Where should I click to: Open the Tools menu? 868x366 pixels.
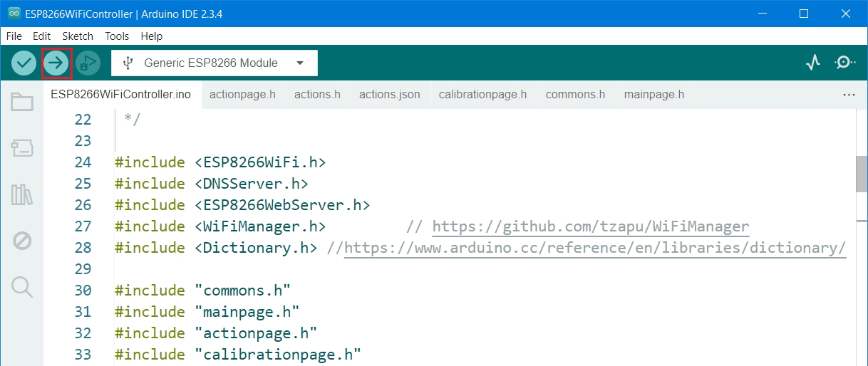[x=117, y=36]
